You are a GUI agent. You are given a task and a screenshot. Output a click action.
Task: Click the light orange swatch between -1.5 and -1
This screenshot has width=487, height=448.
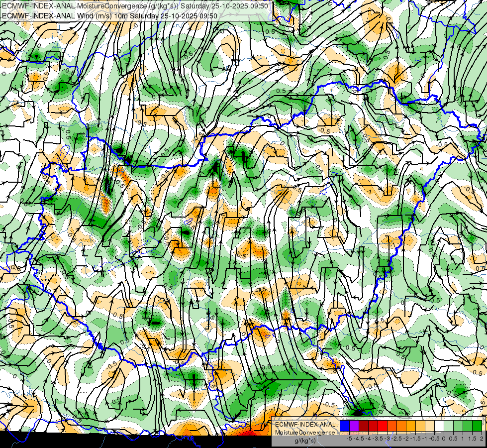pyautogui.click(x=420, y=426)
